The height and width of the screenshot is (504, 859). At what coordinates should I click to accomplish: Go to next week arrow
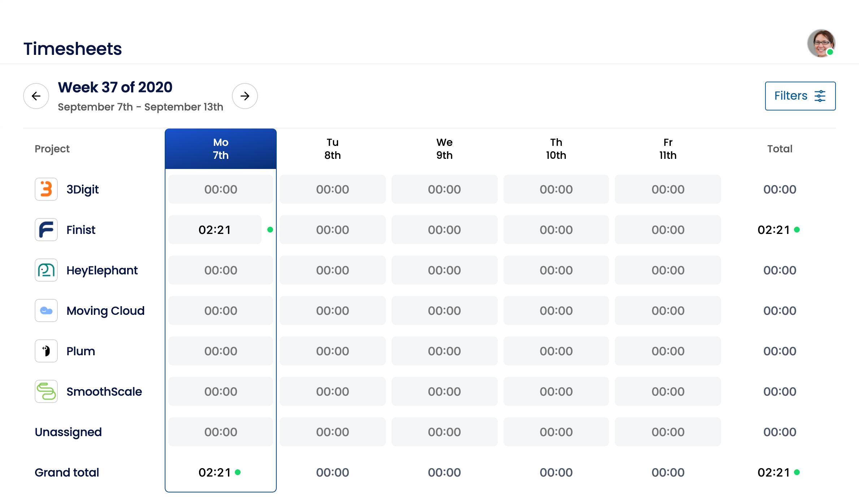(x=245, y=96)
